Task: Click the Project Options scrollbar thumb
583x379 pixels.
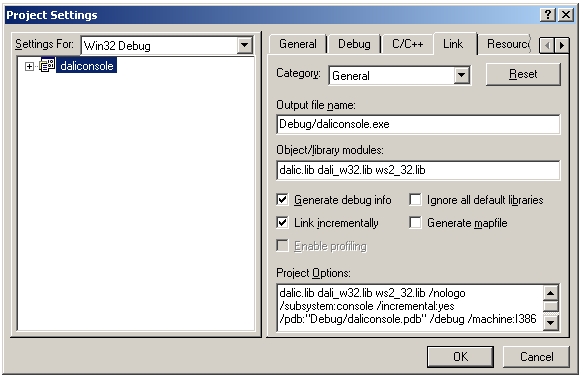Action: click(550, 306)
